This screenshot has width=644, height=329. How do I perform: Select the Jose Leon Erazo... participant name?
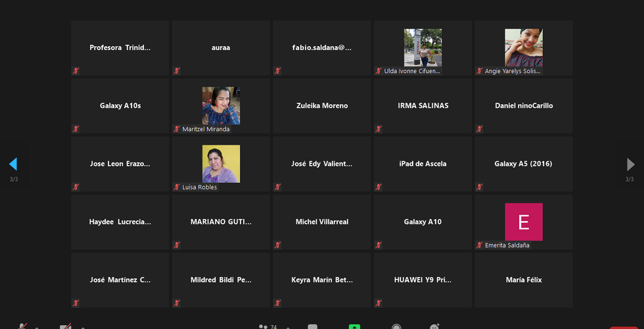tap(120, 164)
